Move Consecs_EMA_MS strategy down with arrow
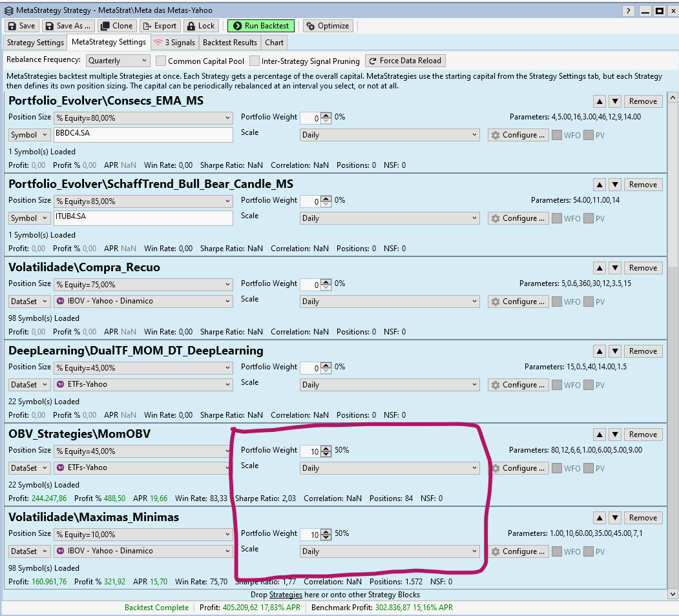Screen dimensions: 679x616 615,101
